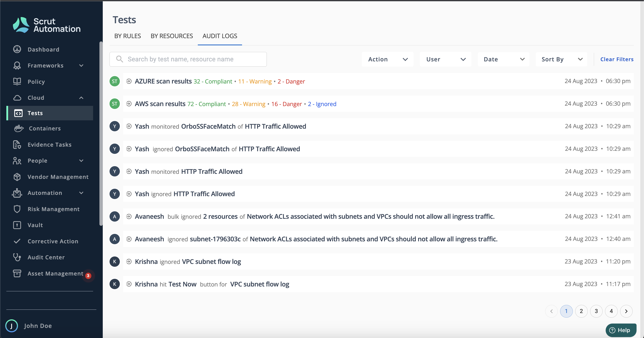Click the Vault safe icon
This screenshot has width=644, height=338.
[17, 225]
